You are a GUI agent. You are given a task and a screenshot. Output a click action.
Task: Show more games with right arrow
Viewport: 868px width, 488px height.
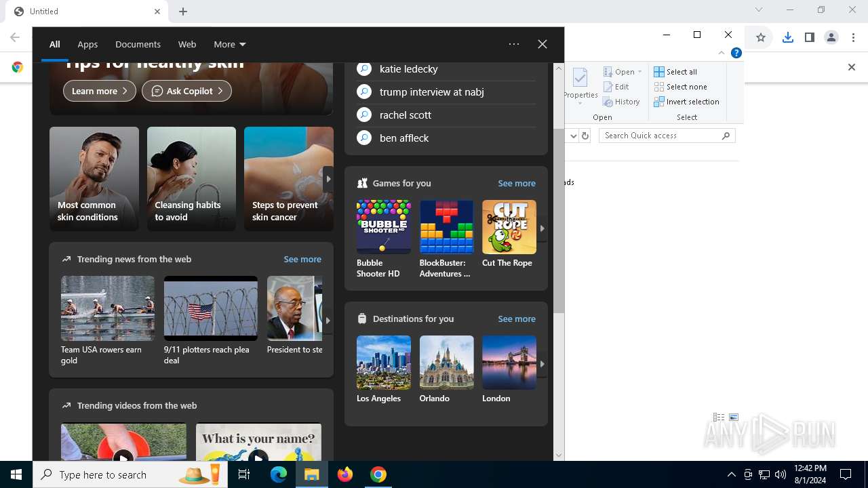click(542, 228)
